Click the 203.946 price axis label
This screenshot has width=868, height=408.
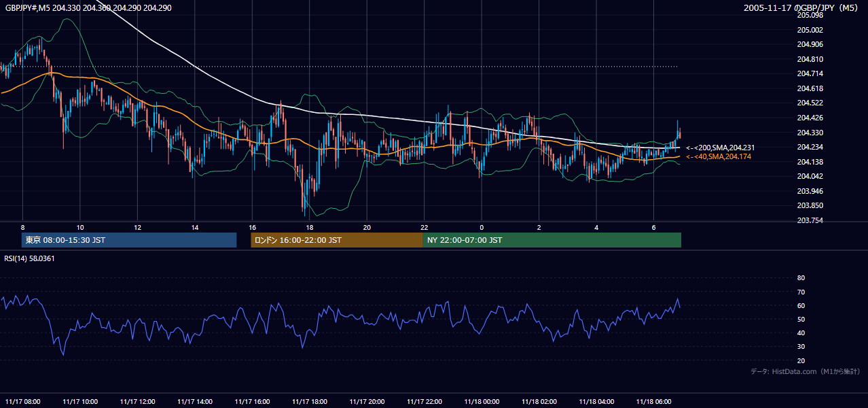pos(810,191)
